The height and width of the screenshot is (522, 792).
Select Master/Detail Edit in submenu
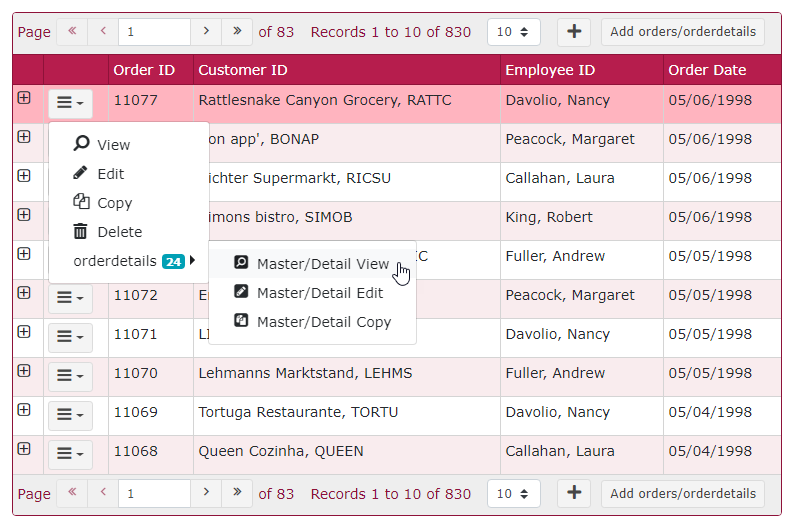[319, 293]
